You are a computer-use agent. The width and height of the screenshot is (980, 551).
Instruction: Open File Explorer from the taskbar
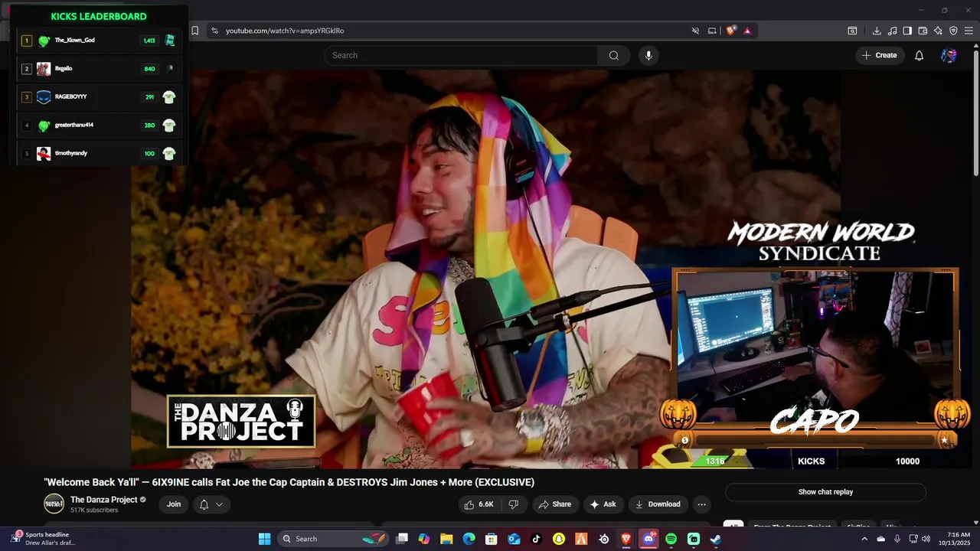446,539
